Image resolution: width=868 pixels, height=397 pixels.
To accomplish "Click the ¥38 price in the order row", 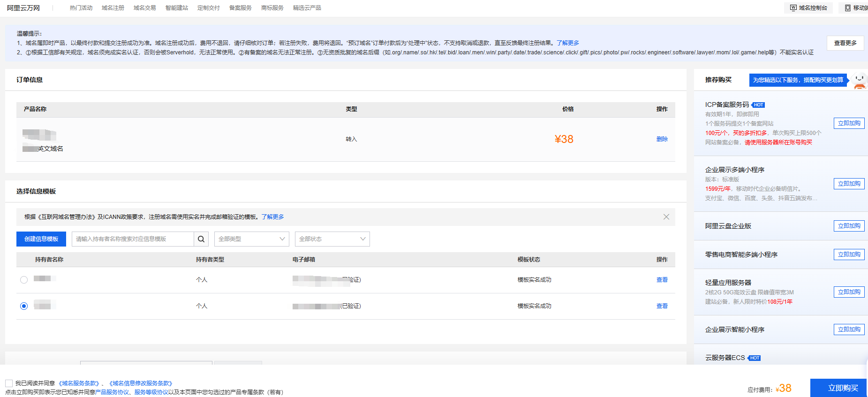I will coord(564,139).
